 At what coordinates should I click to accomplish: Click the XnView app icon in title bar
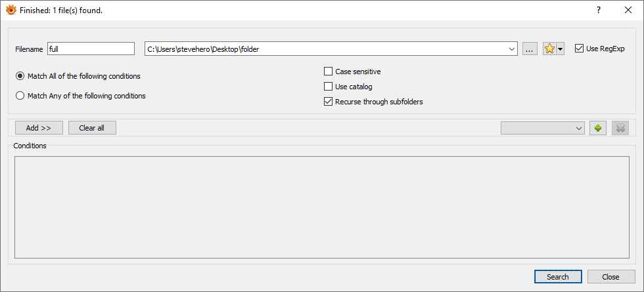tap(11, 10)
